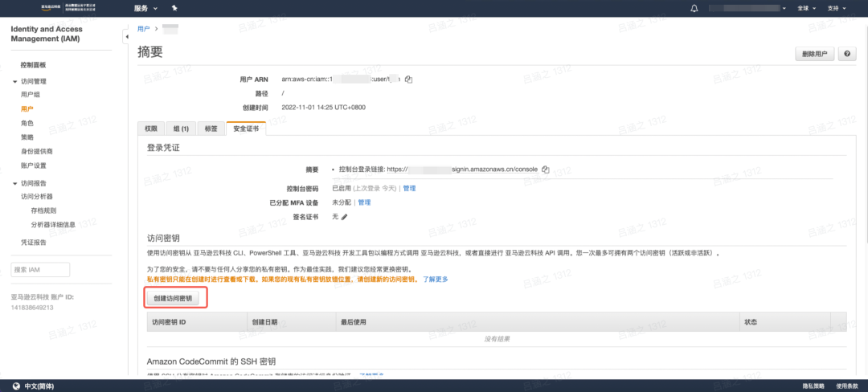The height and width of the screenshot is (392, 868).
Task: Click 管理 next to 控制台密码
Action: 409,189
